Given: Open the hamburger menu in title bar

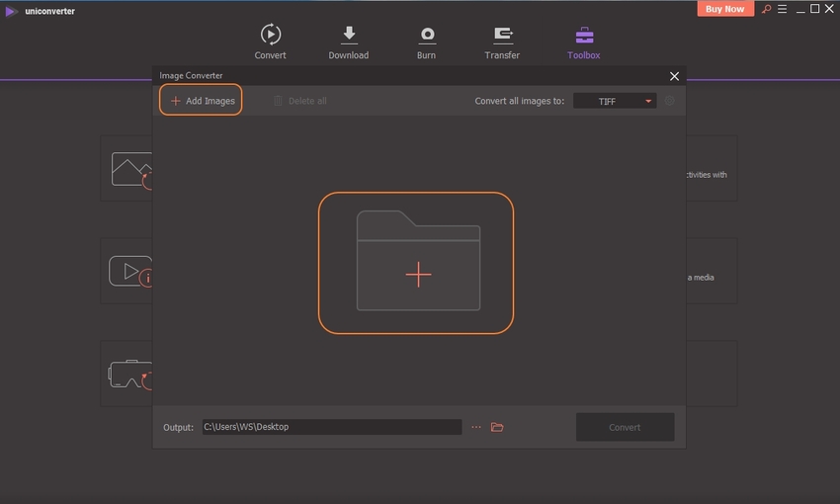Looking at the screenshot, I should pos(783,9).
